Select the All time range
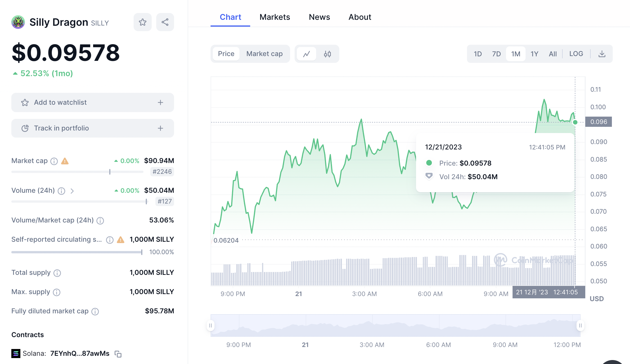The height and width of the screenshot is (364, 630). click(553, 54)
